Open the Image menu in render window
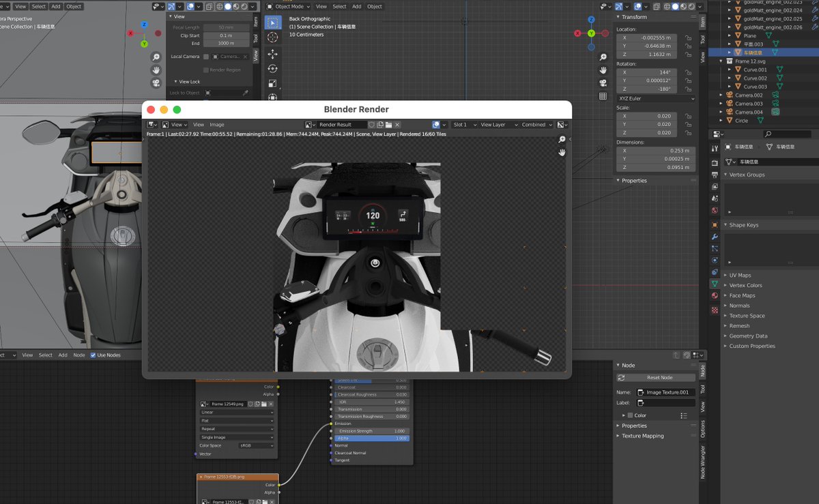Viewport: 819px width, 504px height. click(217, 125)
